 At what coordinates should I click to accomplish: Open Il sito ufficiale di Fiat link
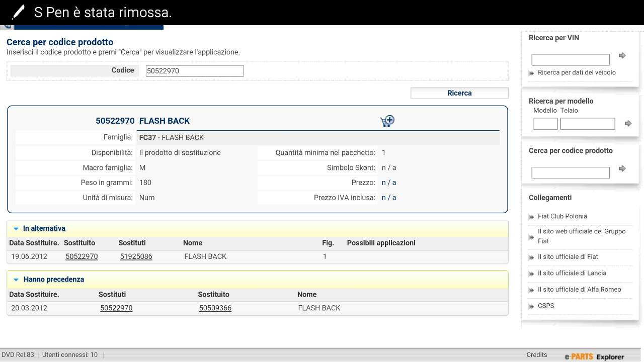click(x=568, y=257)
